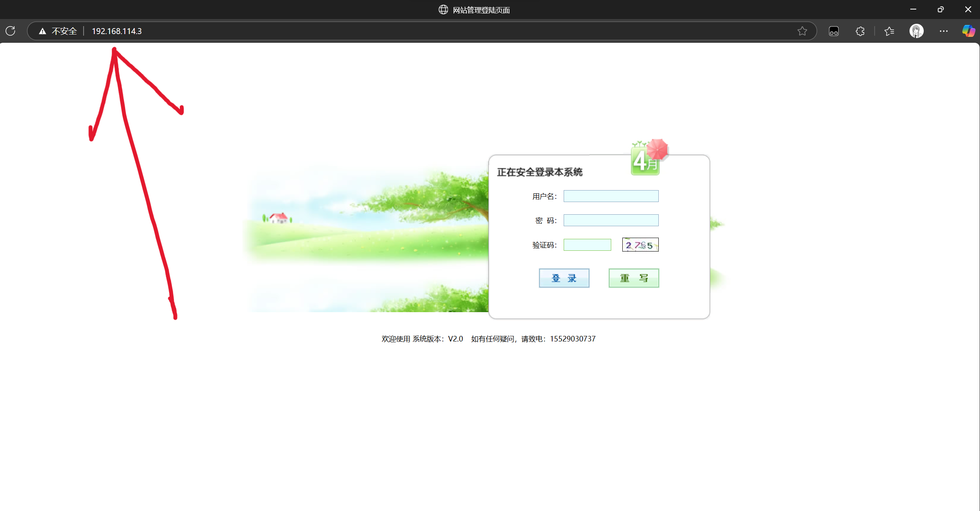Add page to favorites with star icon
980x511 pixels.
click(802, 31)
